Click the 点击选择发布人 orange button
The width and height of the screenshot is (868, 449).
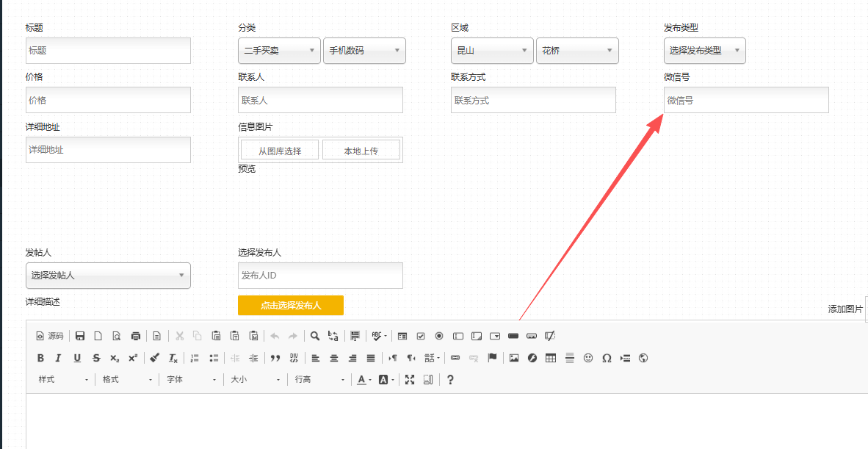pos(291,305)
